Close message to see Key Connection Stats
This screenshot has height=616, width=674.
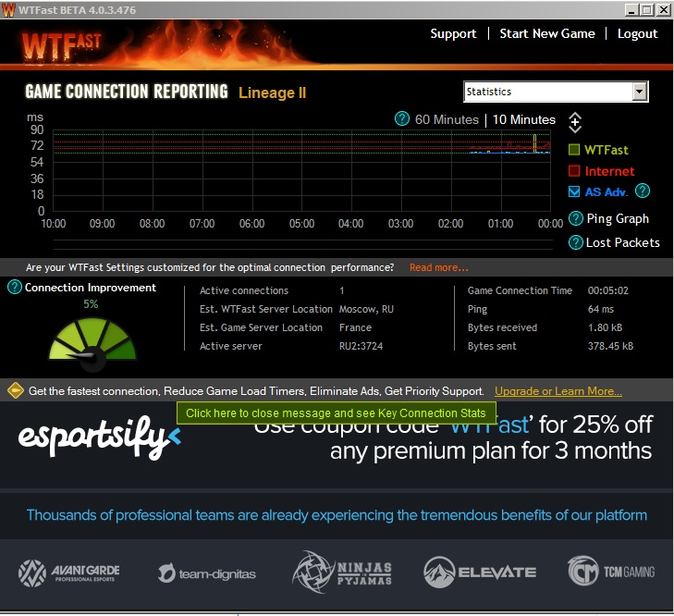coord(337,413)
